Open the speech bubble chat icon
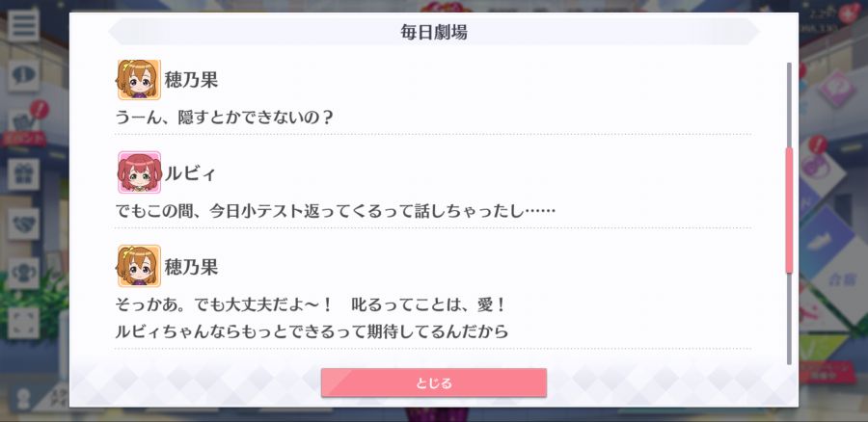The image size is (868, 422). [23, 76]
